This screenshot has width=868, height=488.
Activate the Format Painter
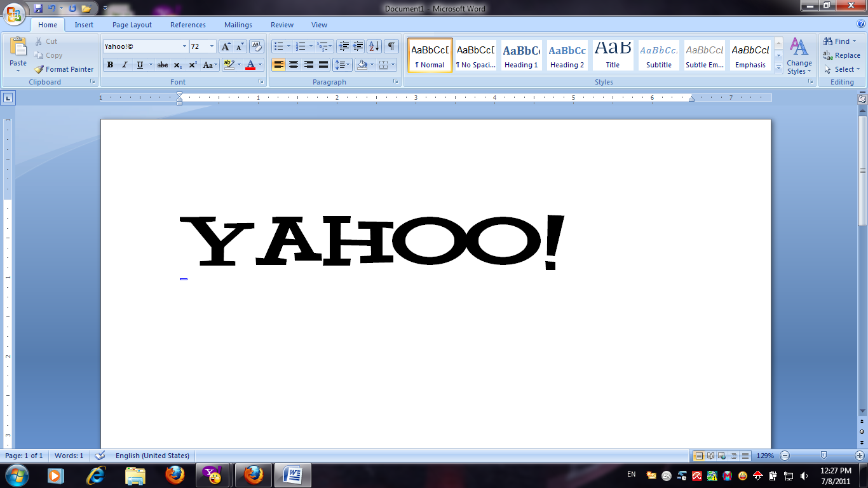[64, 69]
